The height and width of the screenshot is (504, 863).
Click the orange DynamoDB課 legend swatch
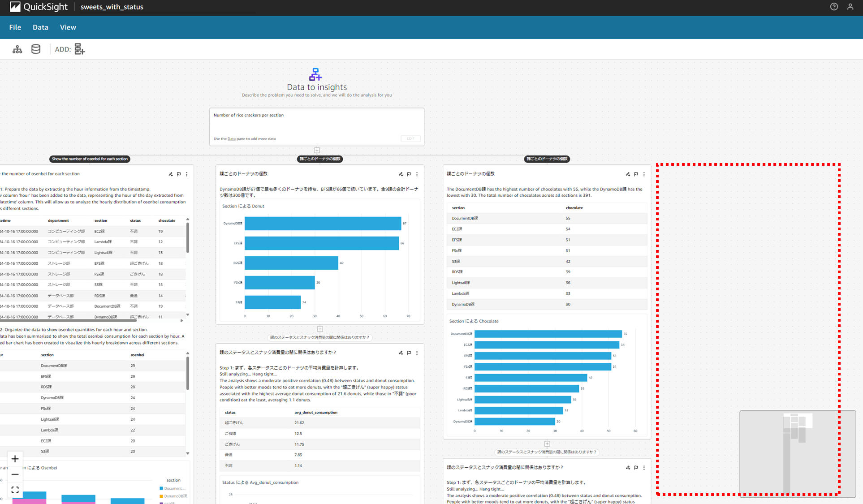point(161,496)
